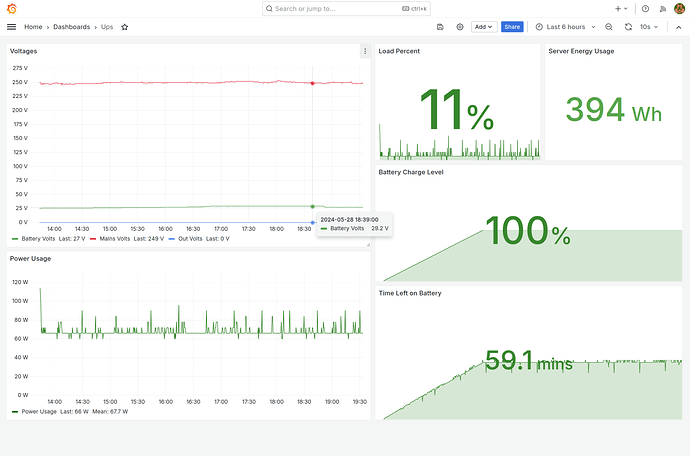690x456 pixels.
Task: Navigate to Dashboards breadcrumb
Action: click(71, 27)
